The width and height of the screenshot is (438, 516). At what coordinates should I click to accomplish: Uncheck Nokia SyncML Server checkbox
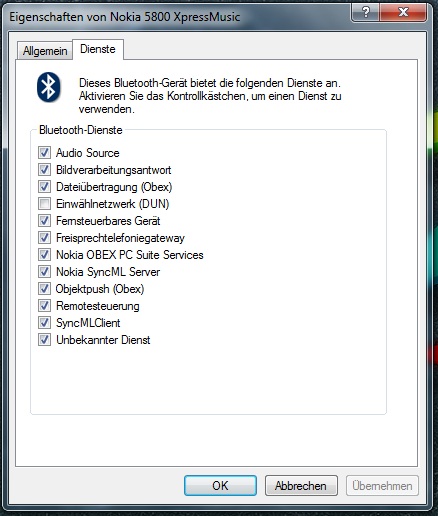[x=44, y=272]
